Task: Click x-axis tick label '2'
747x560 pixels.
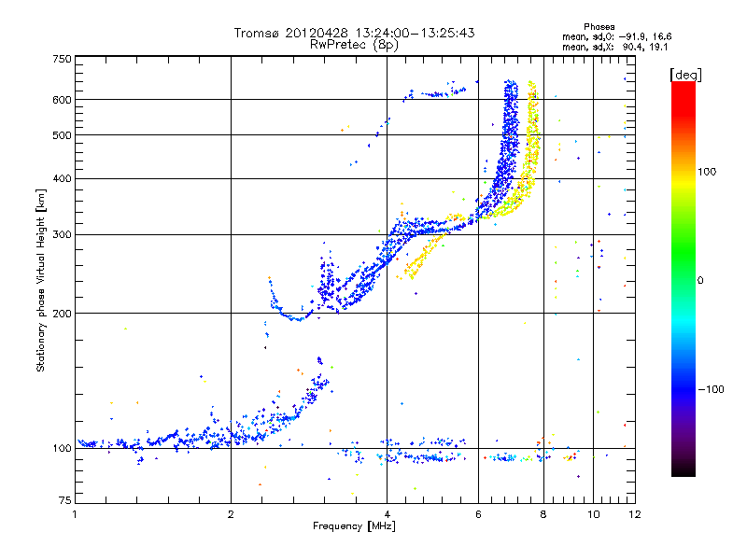Action: coord(231,514)
